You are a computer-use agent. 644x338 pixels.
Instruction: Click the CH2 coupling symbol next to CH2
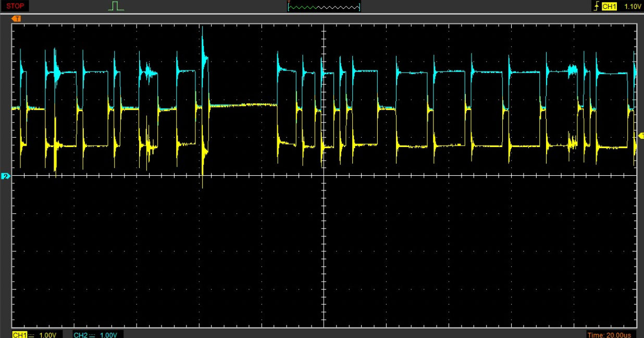(x=92, y=335)
